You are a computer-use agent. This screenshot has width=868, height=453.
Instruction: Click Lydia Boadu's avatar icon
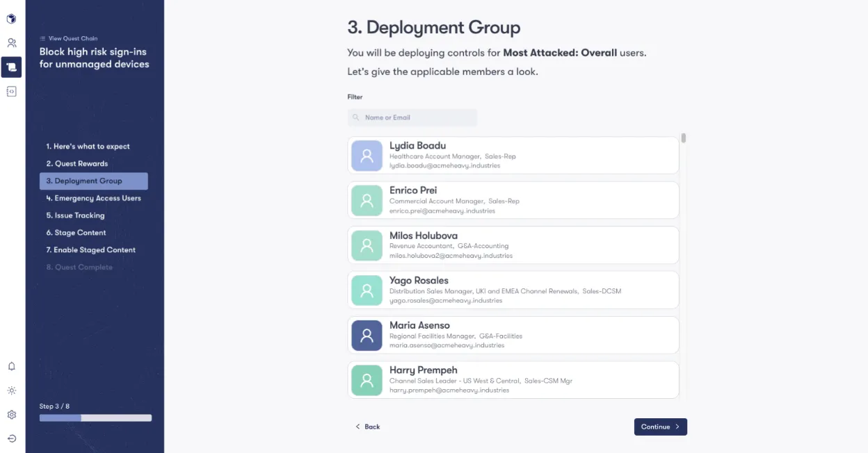click(367, 155)
